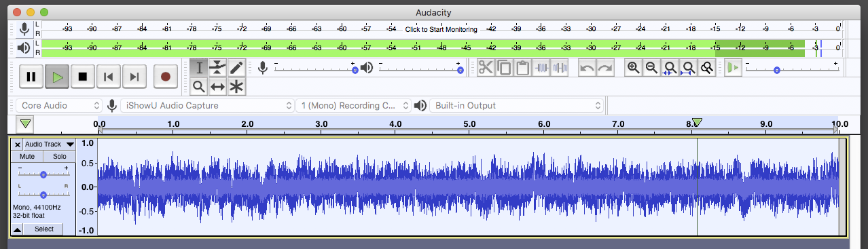Fit the selection to window width
Screen dimensions: 868x249
(670, 67)
